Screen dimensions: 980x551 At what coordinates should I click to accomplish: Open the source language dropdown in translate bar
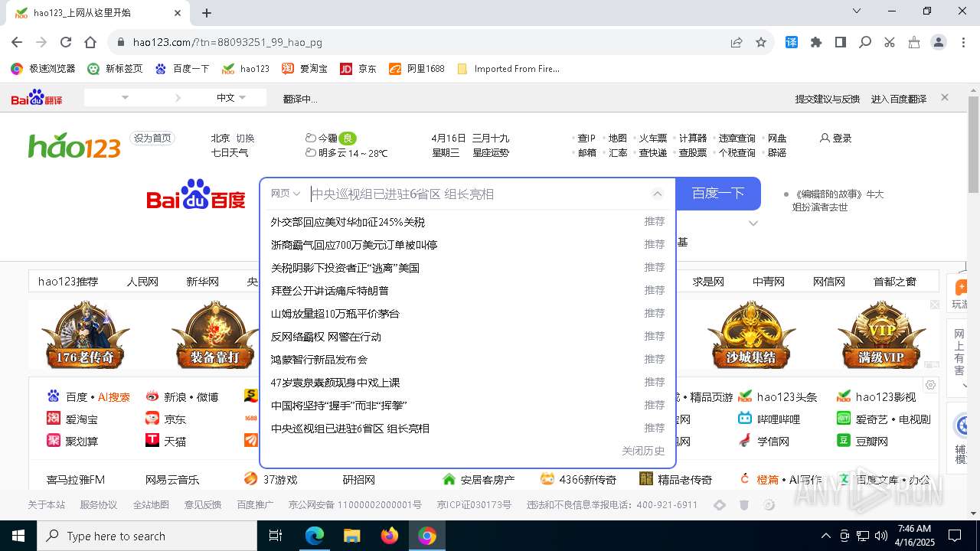point(126,98)
